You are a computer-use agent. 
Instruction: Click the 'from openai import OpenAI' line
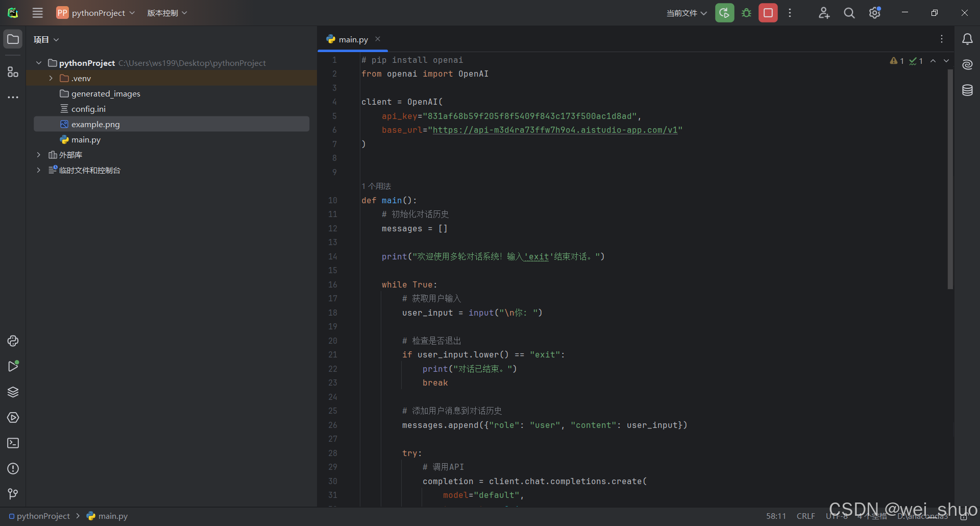(425, 74)
